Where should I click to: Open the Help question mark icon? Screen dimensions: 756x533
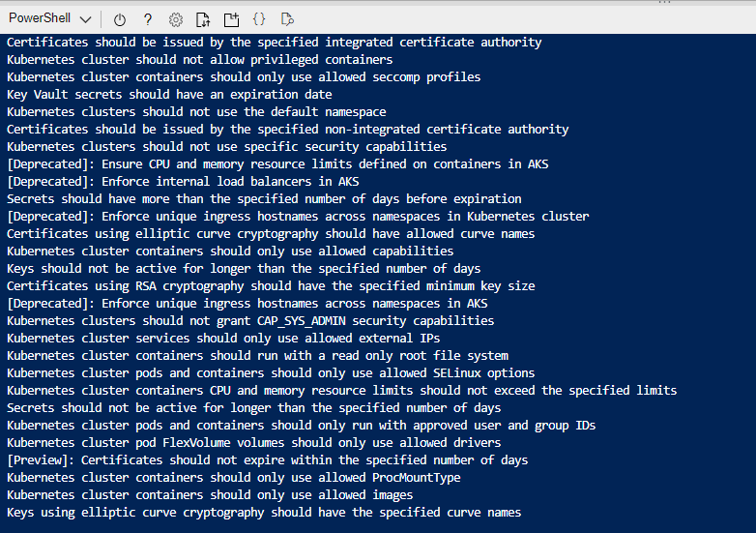point(148,19)
